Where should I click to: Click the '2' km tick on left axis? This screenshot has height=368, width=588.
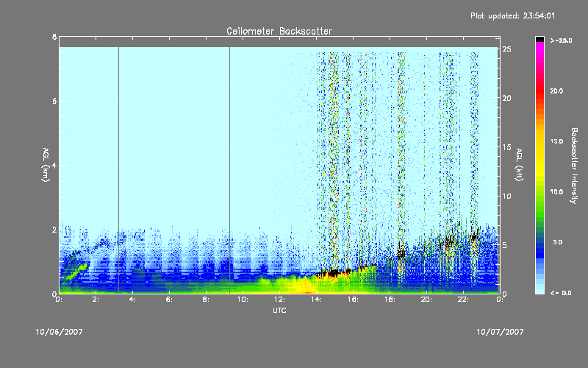pos(54,230)
